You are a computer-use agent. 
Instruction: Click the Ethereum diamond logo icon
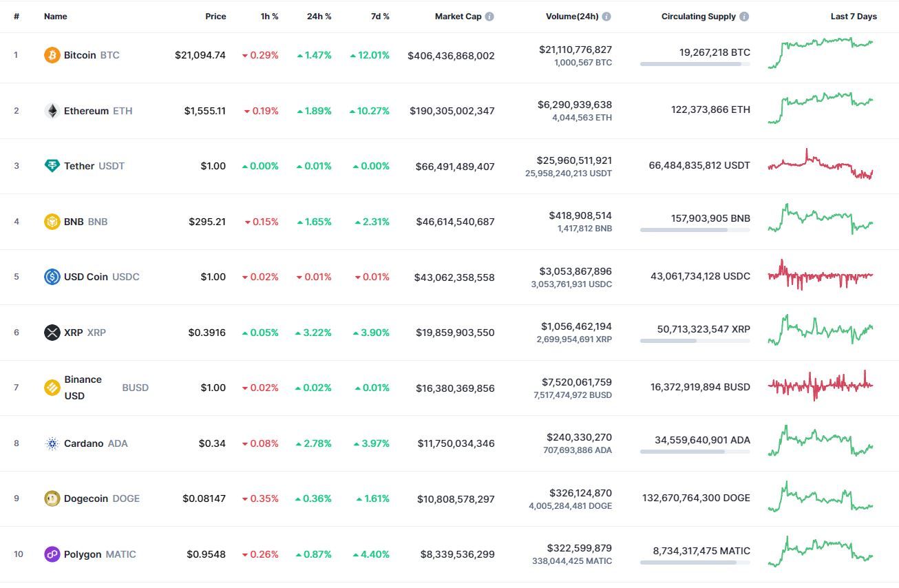pyautogui.click(x=52, y=111)
